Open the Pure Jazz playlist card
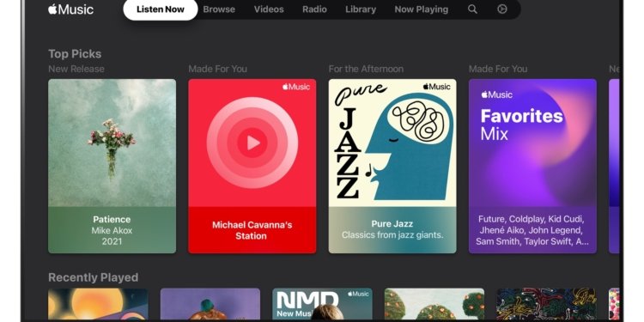The width and height of the screenshot is (644, 322). point(392,166)
